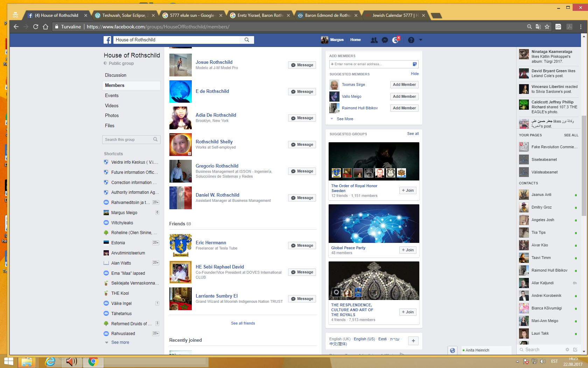Open the Events section of the group
588x368 pixels.
pos(112,96)
